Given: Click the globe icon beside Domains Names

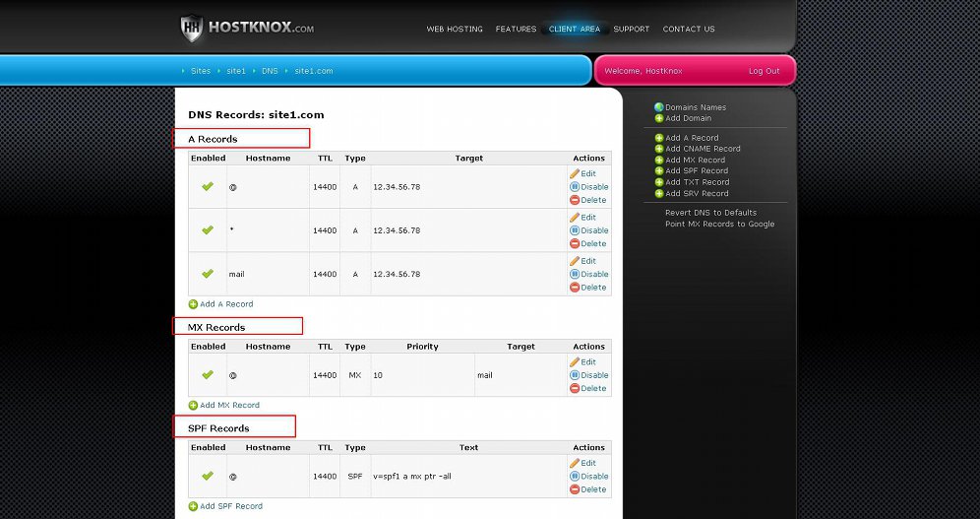Looking at the screenshot, I should 659,107.
